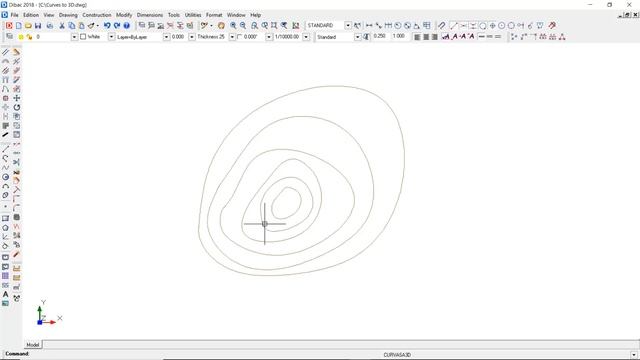
Task: Expand the Layer=ByLayer linetype dropdown
Action: (x=166, y=37)
